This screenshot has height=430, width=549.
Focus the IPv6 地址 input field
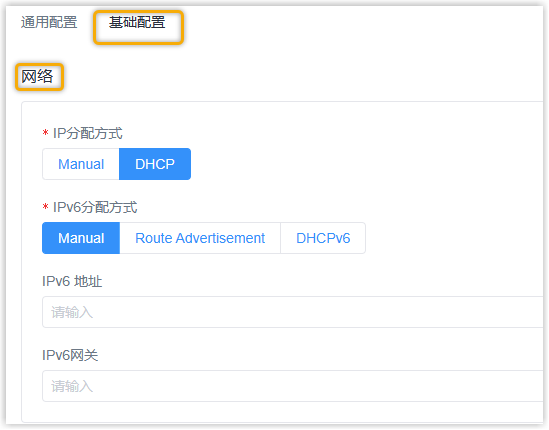[293, 312]
